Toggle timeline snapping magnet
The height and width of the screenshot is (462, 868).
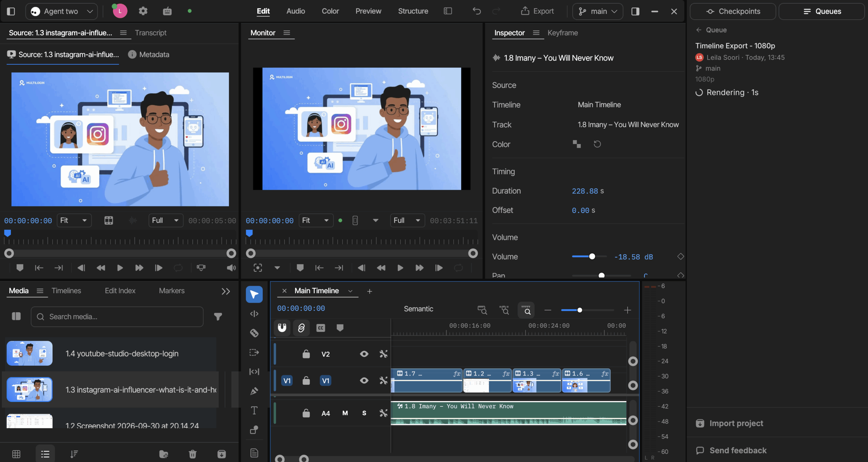coord(282,328)
